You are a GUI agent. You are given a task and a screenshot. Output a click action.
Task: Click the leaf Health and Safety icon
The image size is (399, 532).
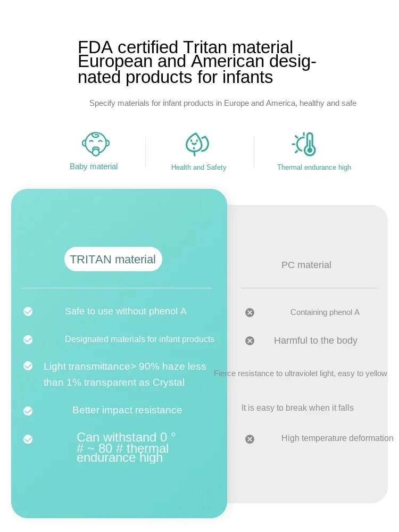point(197,144)
